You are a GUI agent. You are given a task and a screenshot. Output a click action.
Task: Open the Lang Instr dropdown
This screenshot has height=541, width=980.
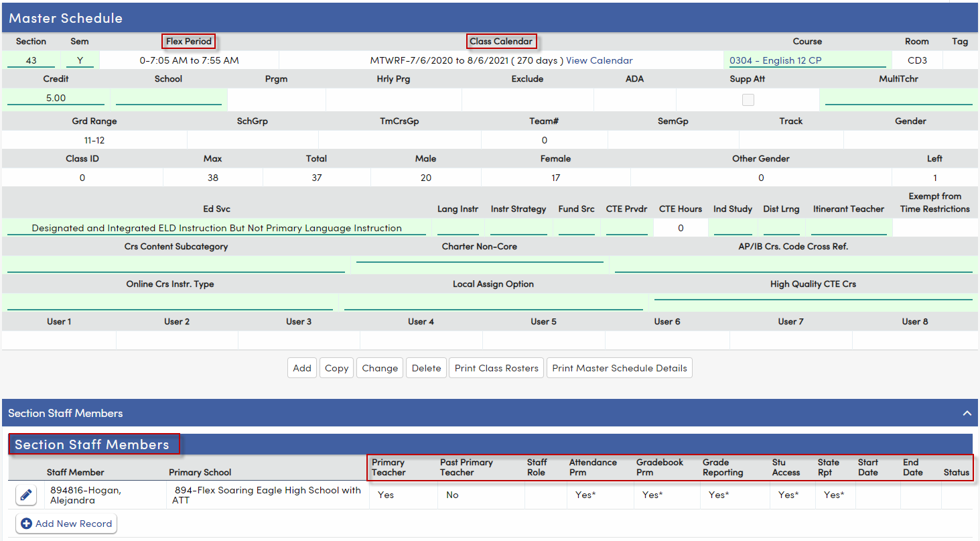pyautogui.click(x=458, y=228)
